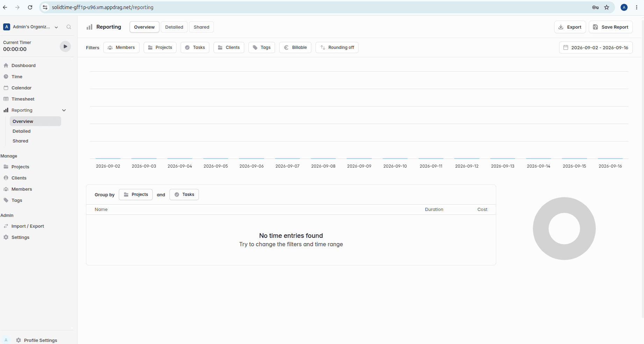
Task: Click the user avatar beside Profile Settings
Action: [6, 340]
